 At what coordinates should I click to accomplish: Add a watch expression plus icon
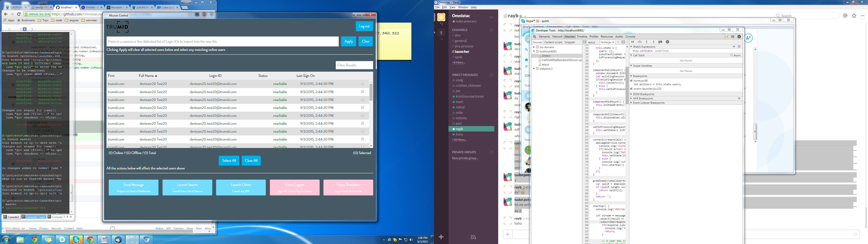(x=734, y=47)
